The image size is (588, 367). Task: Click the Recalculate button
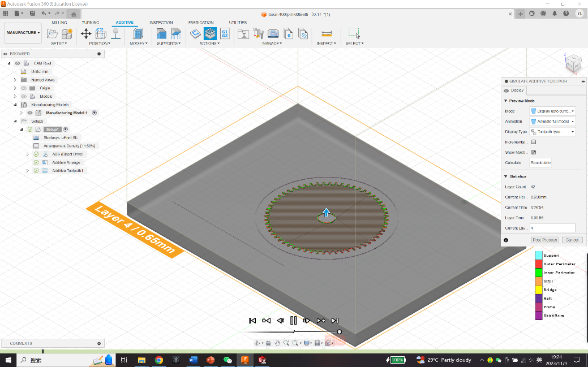coord(540,163)
